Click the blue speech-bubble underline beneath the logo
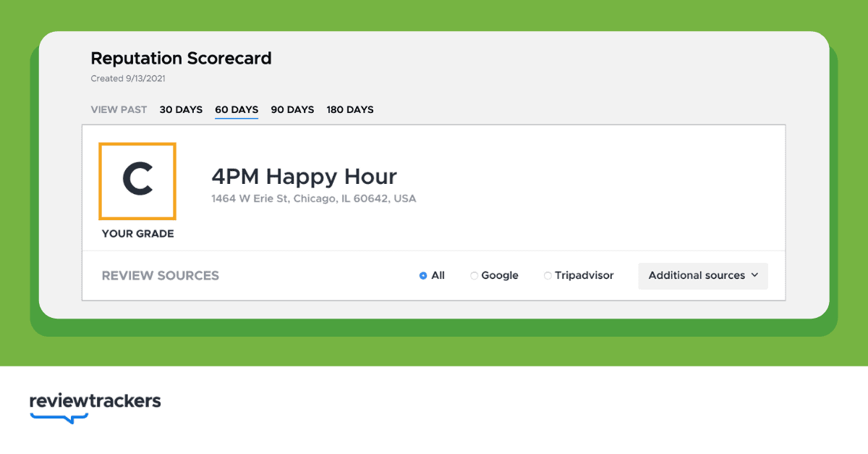868x454 pixels. tap(59, 418)
